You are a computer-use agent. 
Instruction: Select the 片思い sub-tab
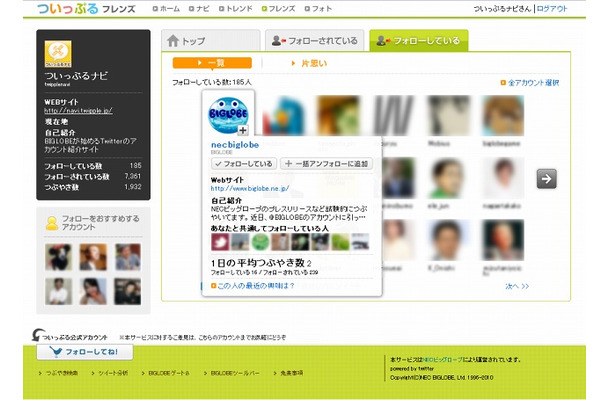click(310, 63)
